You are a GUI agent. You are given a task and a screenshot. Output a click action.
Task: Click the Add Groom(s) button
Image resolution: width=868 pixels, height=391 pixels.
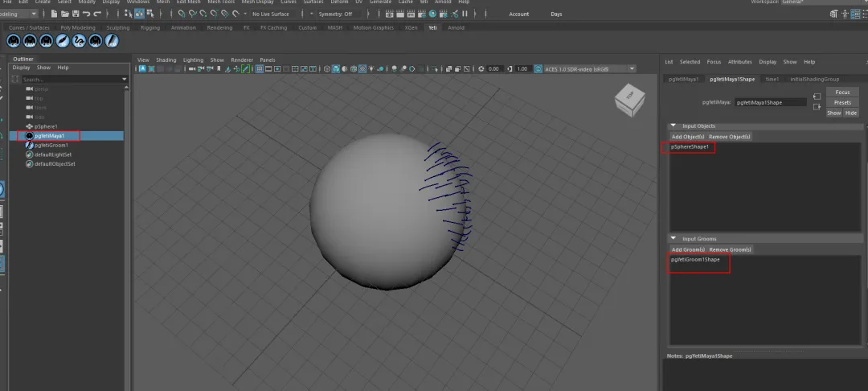click(688, 249)
